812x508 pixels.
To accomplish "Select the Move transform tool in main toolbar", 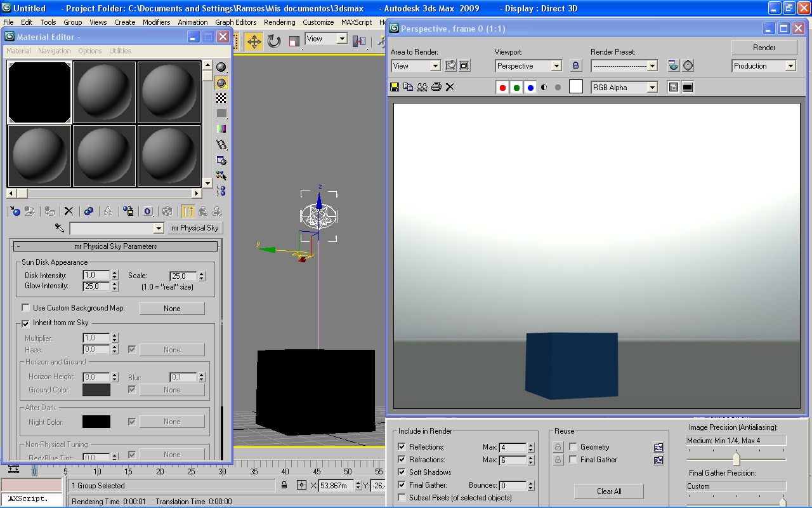I will pos(254,41).
